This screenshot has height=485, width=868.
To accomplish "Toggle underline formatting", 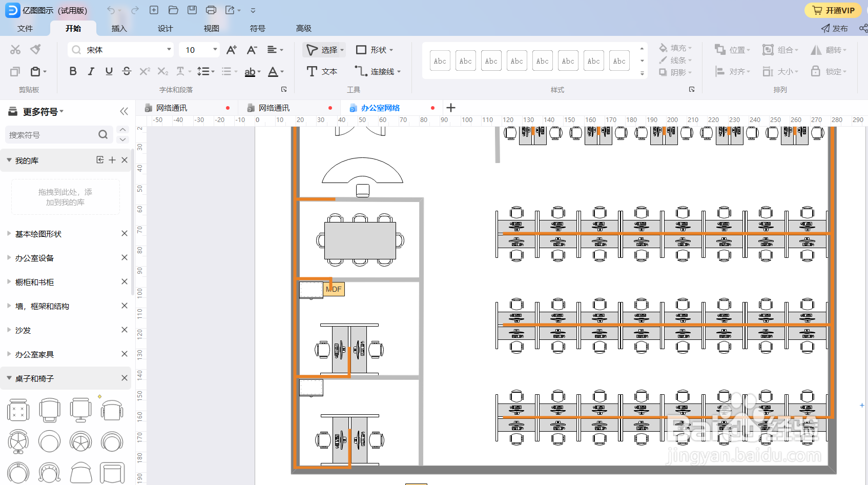I will click(109, 71).
